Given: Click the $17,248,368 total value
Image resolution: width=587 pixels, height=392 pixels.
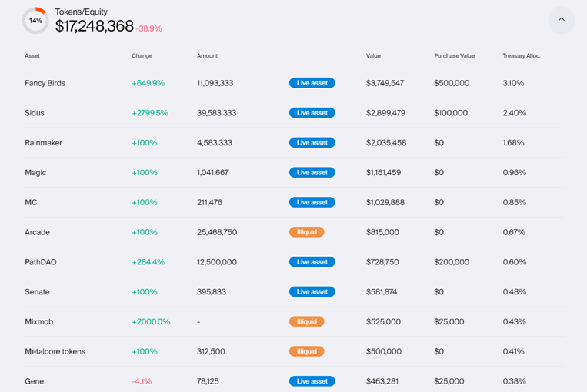Looking at the screenshot, I should coord(95,26).
